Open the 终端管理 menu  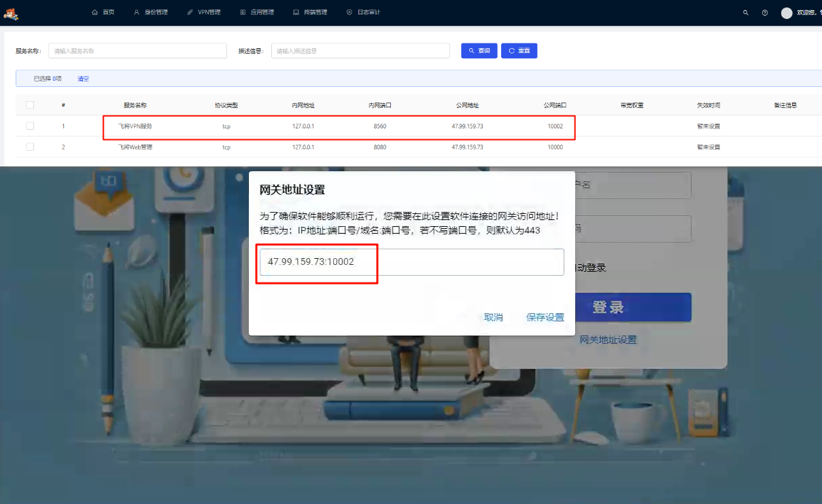pos(311,12)
